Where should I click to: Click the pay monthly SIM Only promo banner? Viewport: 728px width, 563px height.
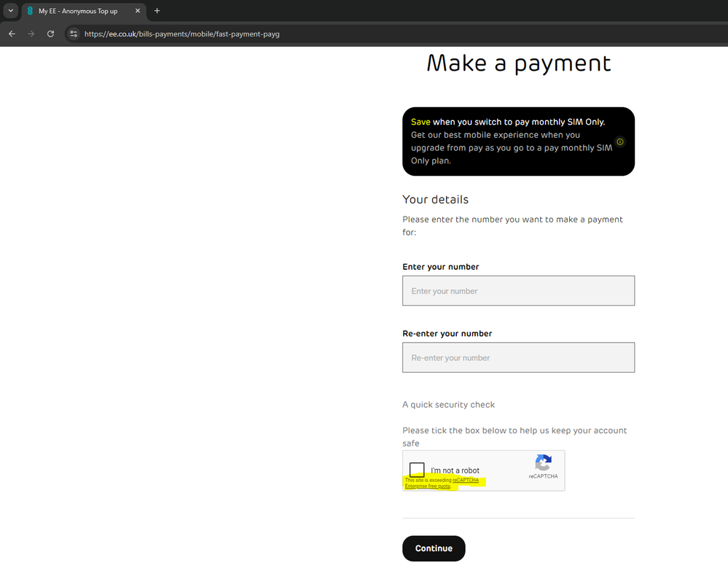(518, 141)
